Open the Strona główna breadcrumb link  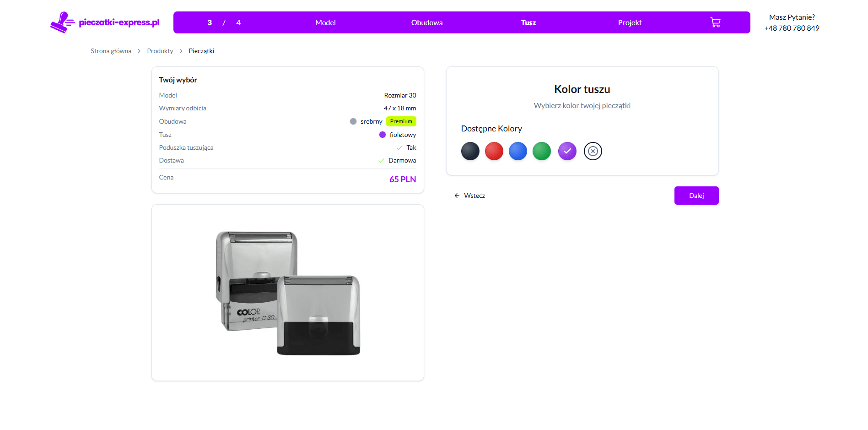tap(111, 51)
